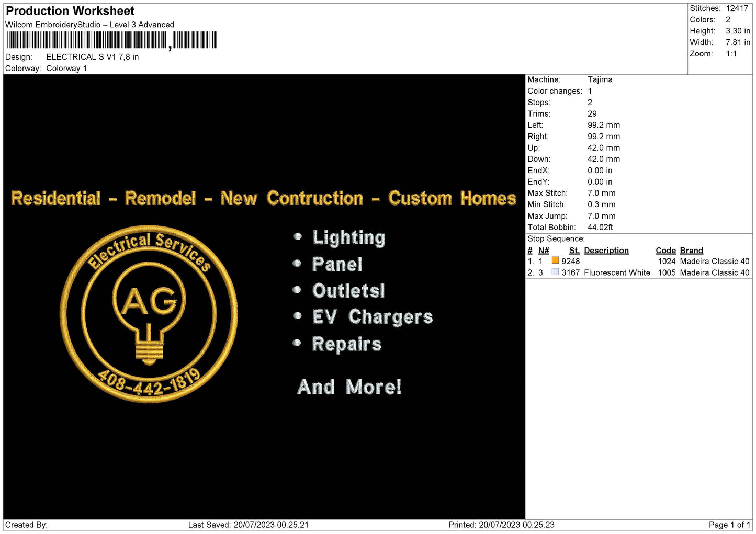Click the Fluorescent White description text
Screen dimensions: 756x534
tap(617, 272)
